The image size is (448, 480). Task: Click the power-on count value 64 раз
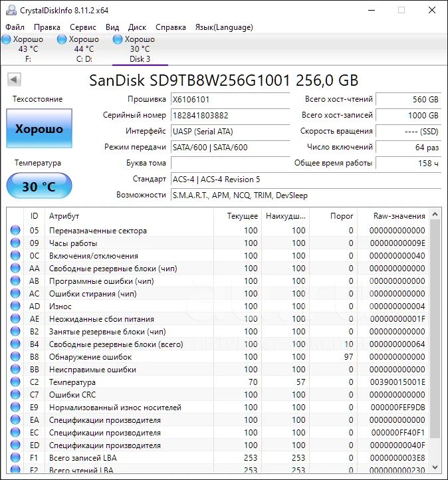coord(409,147)
